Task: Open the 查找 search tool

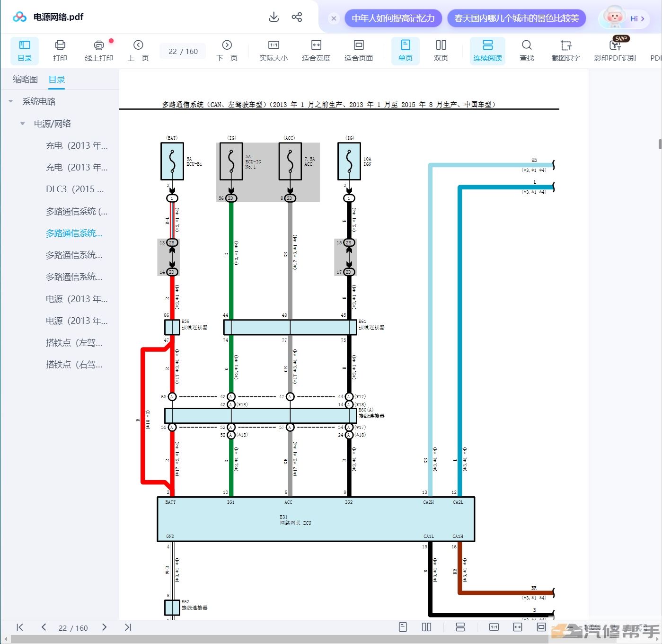Action: coord(527,51)
